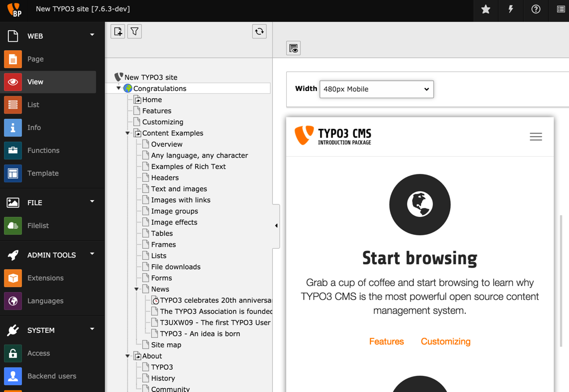569x392 pixels.
Task: Click the filter page tree icon
Action: 134,32
